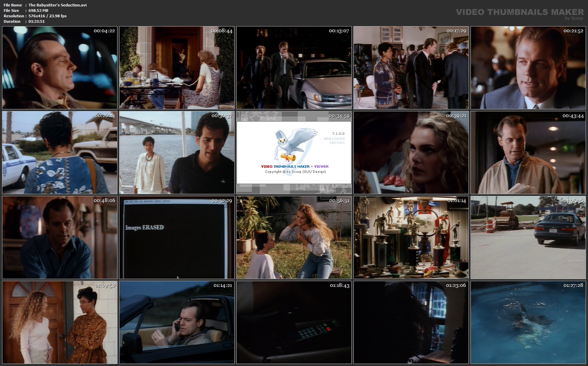The height and width of the screenshot is (366, 588).
Task: Select the thumbnail at 00:48:06
Action: (x=60, y=237)
